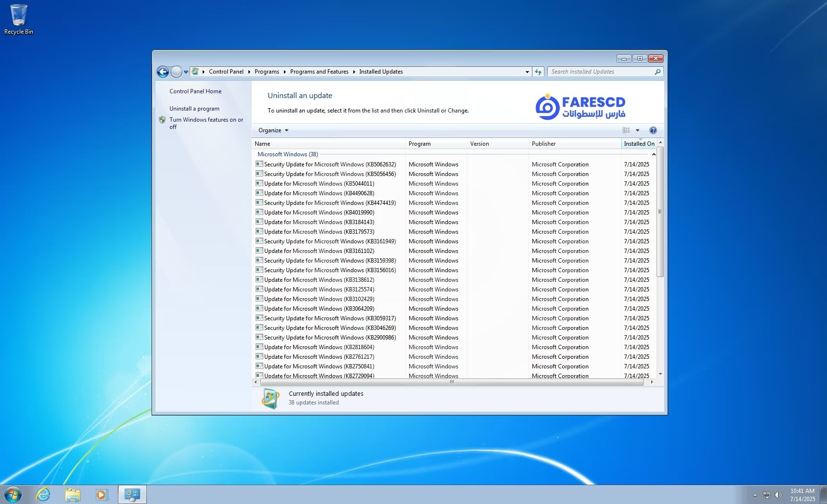Click Installed Updates breadcrumb segment
The image size is (827, 504).
[381, 72]
